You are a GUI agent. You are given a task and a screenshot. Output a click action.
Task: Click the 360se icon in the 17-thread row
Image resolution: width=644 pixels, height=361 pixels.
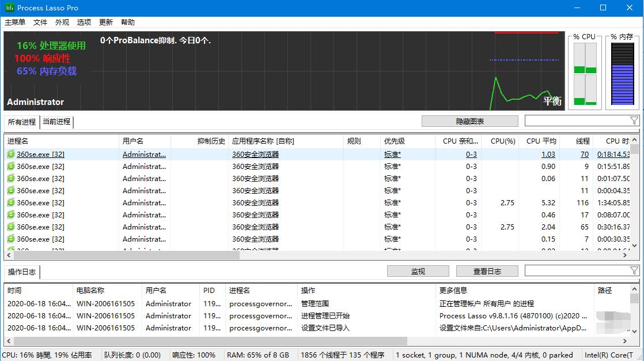tap(11, 215)
